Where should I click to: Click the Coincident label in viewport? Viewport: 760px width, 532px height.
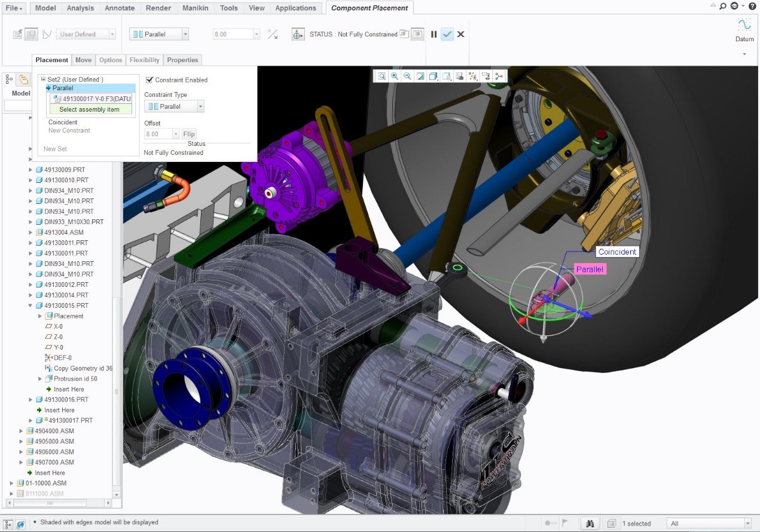[x=617, y=252]
